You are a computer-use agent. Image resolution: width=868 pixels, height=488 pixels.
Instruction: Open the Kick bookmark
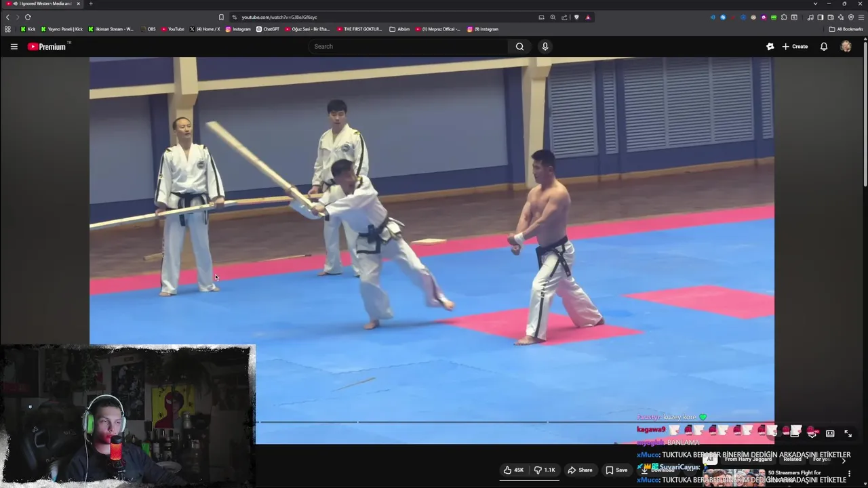28,29
